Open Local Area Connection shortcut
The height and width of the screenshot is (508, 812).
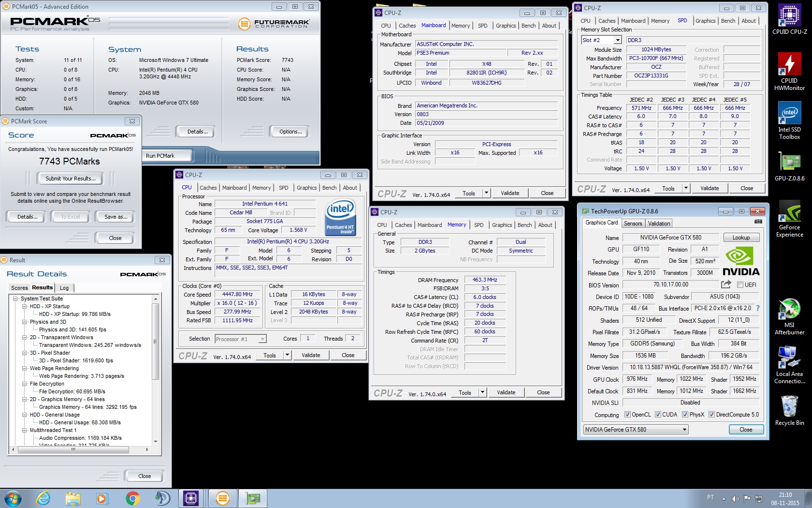789,365
